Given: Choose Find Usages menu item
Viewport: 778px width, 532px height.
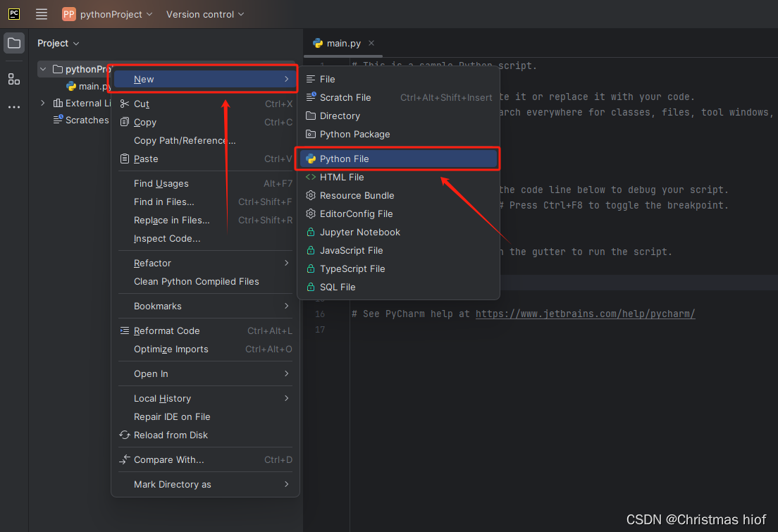Looking at the screenshot, I should point(205,184).
